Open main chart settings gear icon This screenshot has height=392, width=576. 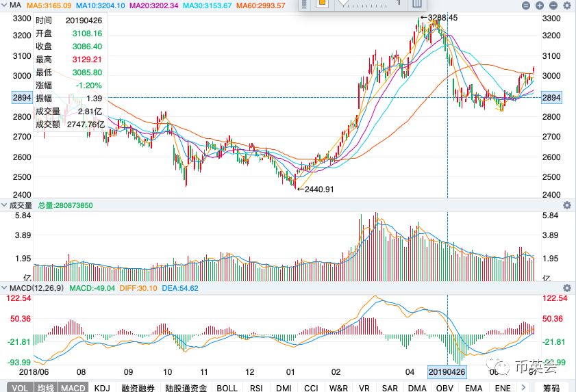coord(567,5)
